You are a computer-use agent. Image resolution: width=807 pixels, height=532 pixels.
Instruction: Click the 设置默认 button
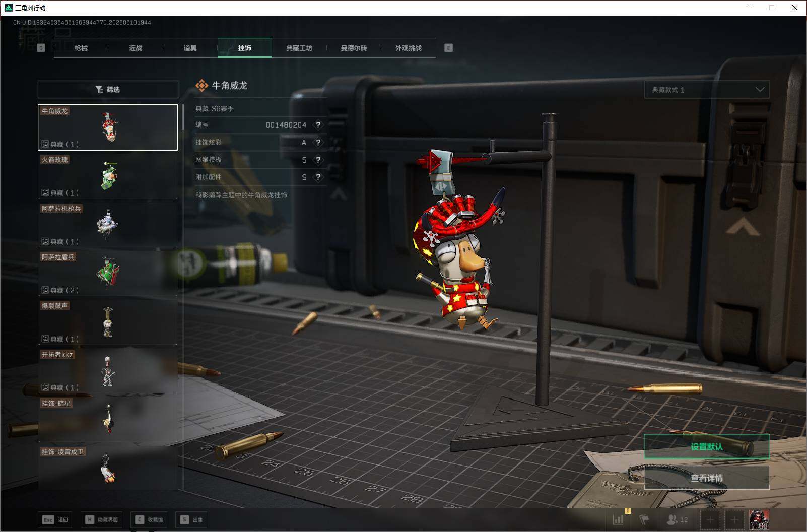pyautogui.click(x=707, y=447)
